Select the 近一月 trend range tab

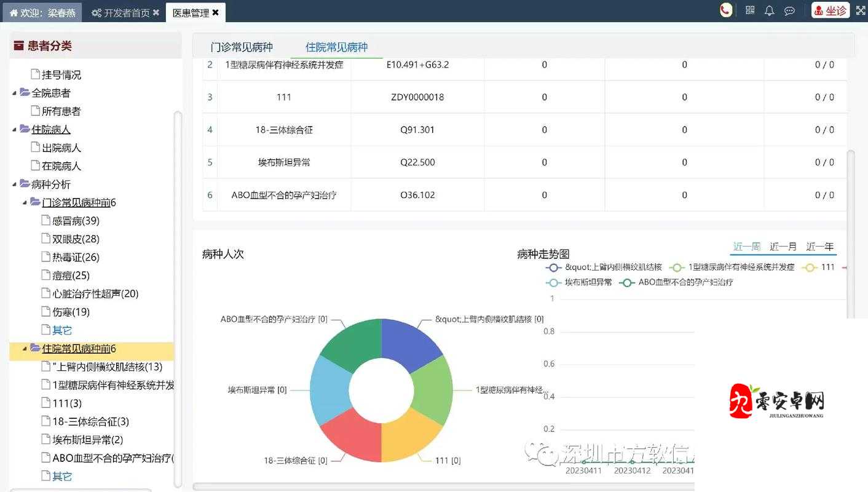(783, 247)
